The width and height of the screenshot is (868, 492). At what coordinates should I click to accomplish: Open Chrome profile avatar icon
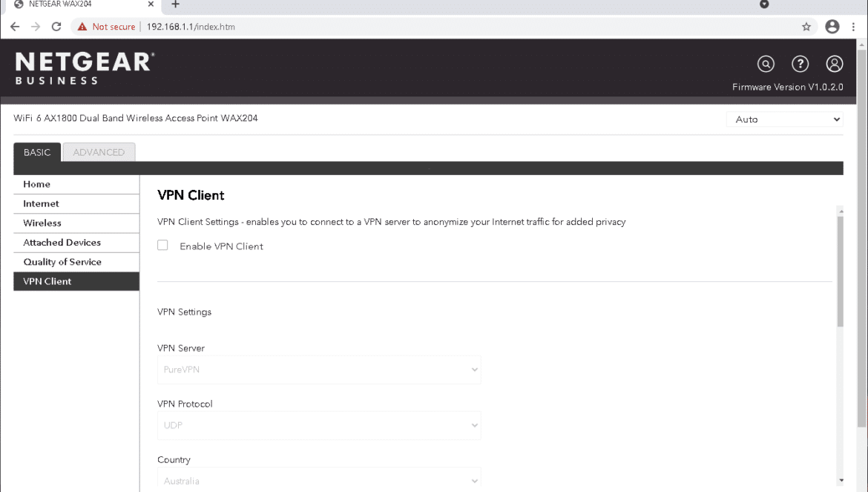pos(832,27)
